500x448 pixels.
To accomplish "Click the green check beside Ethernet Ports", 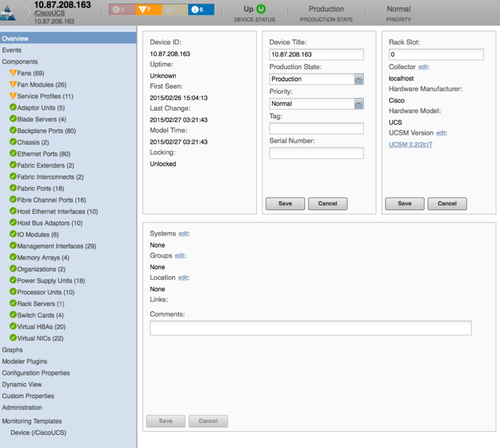I will click(x=13, y=153).
